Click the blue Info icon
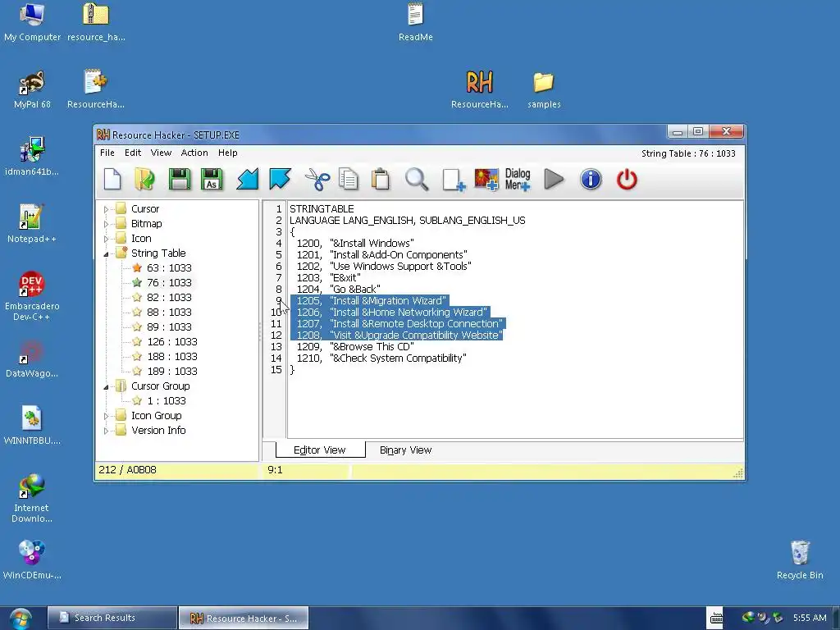The width and height of the screenshot is (840, 630). [591, 180]
